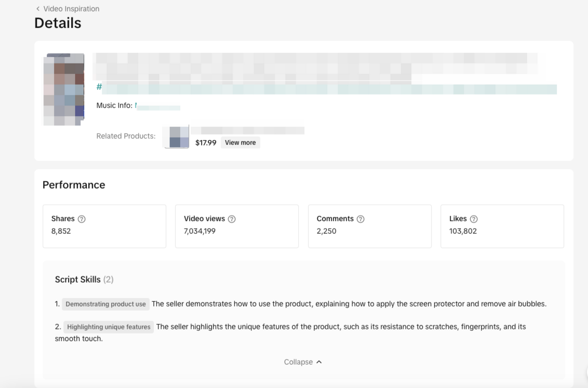Click the help icon beside Video views
Viewport: 588px width, 388px height.
click(232, 219)
